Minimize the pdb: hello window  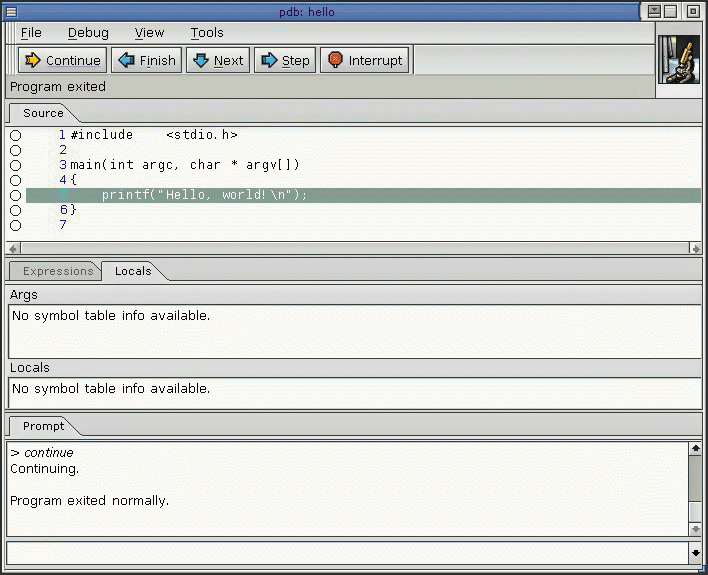654,12
